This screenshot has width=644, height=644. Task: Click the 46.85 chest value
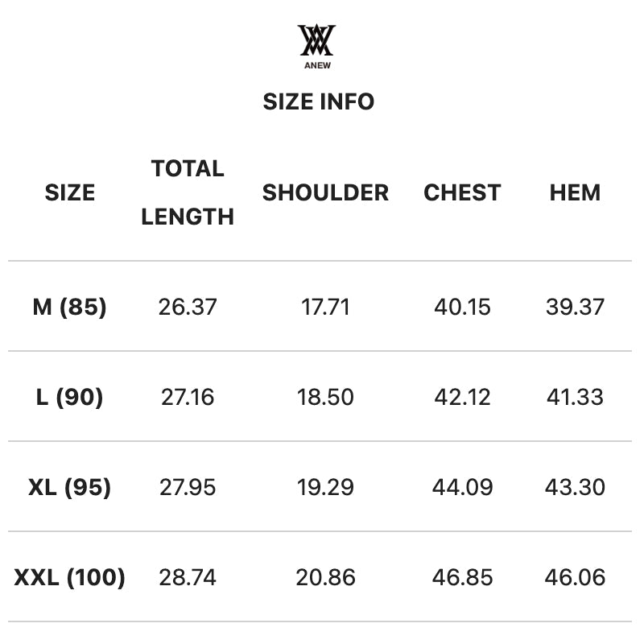tap(462, 577)
